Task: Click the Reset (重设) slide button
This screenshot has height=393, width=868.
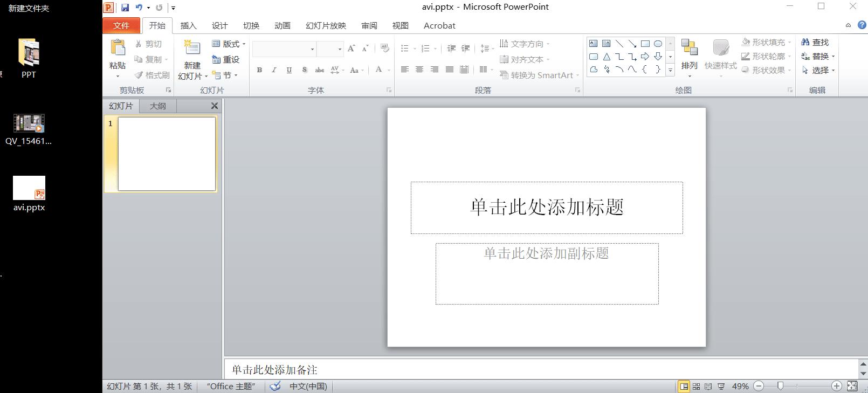Action: 226,59
